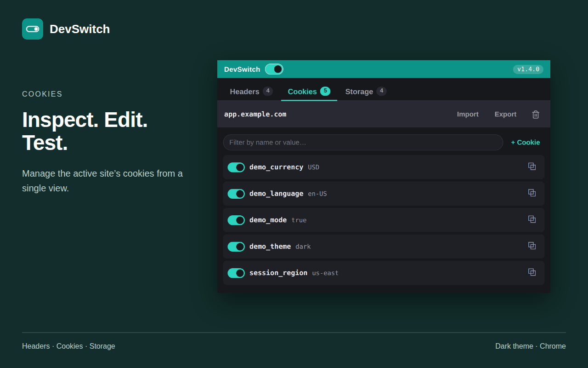This screenshot has width=588, height=368.
Task: Copy the demo_mode cookie
Action: [532, 219]
